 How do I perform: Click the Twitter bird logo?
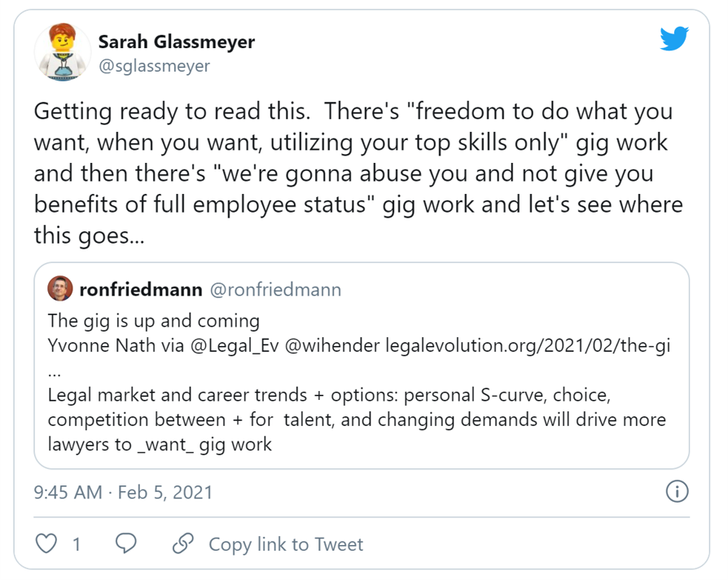click(x=674, y=38)
